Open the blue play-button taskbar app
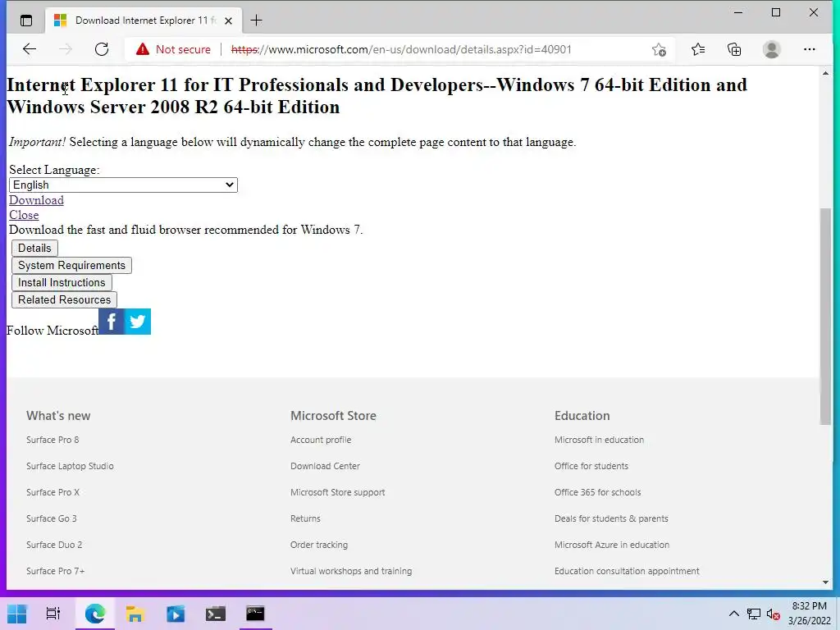 tap(176, 614)
